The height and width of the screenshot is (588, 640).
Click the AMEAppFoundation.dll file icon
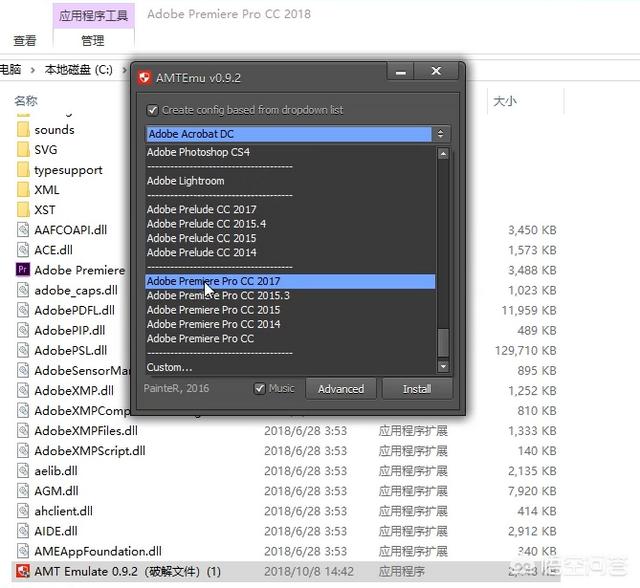click(x=23, y=551)
